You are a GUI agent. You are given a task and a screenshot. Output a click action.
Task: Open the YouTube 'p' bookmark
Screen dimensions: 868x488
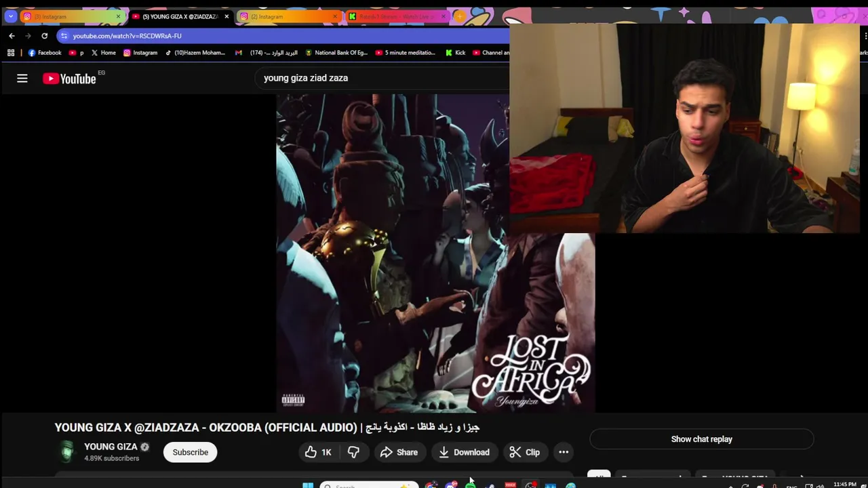[x=77, y=53]
